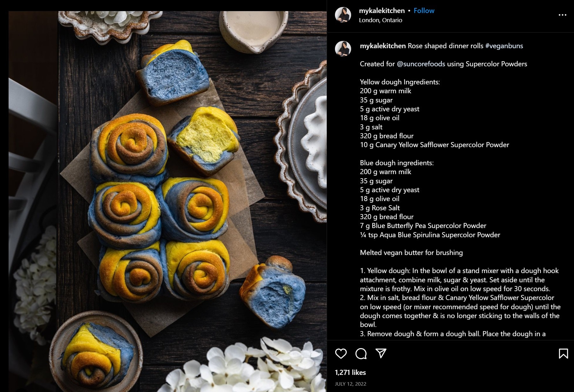View the 1,271 likes list
Screen dimensions: 574x392
(350, 373)
